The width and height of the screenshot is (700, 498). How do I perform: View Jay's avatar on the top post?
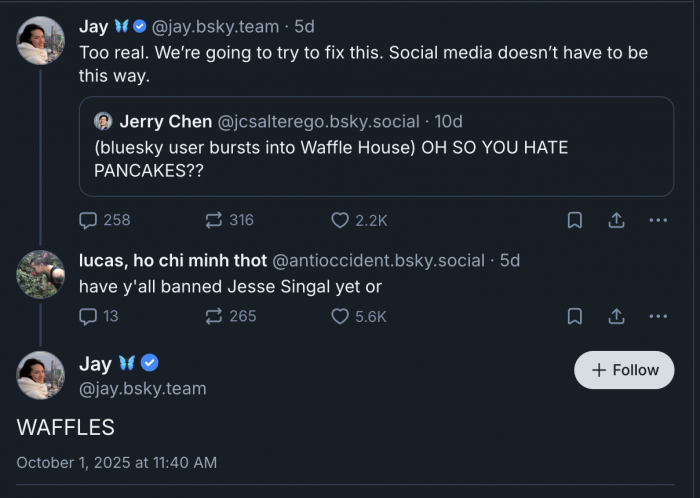(41, 41)
